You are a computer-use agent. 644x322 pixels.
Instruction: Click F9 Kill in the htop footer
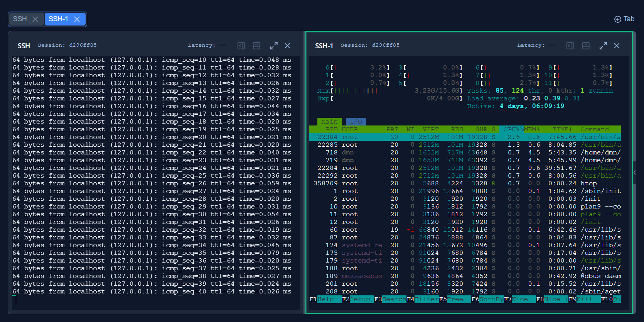584,299
